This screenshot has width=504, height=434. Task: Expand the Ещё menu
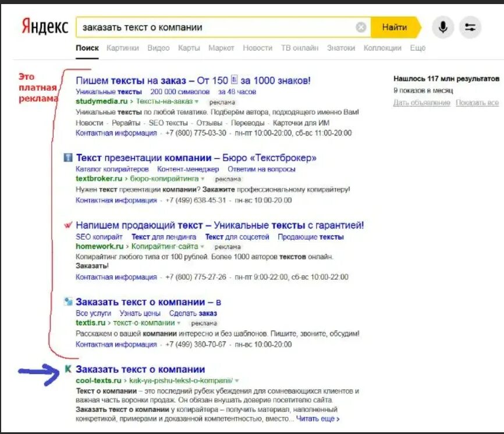(417, 48)
